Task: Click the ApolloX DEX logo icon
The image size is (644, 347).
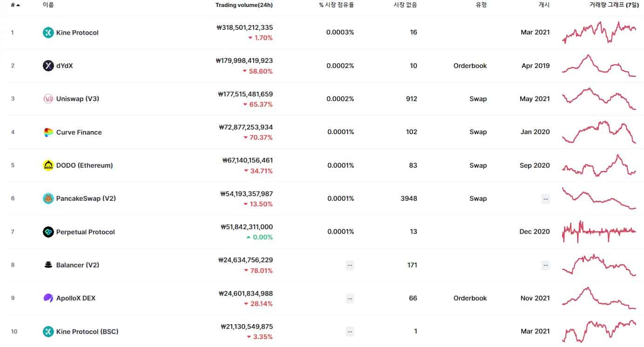Action: tap(48, 298)
